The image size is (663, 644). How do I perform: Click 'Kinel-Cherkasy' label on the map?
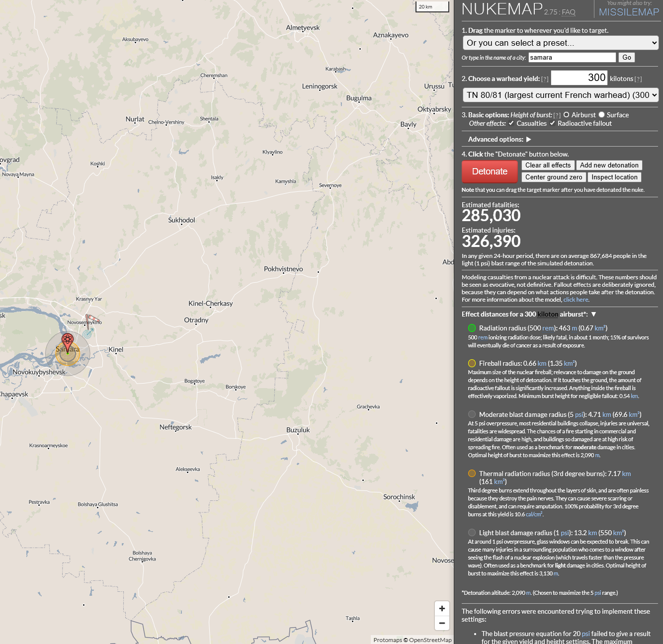[x=211, y=304]
